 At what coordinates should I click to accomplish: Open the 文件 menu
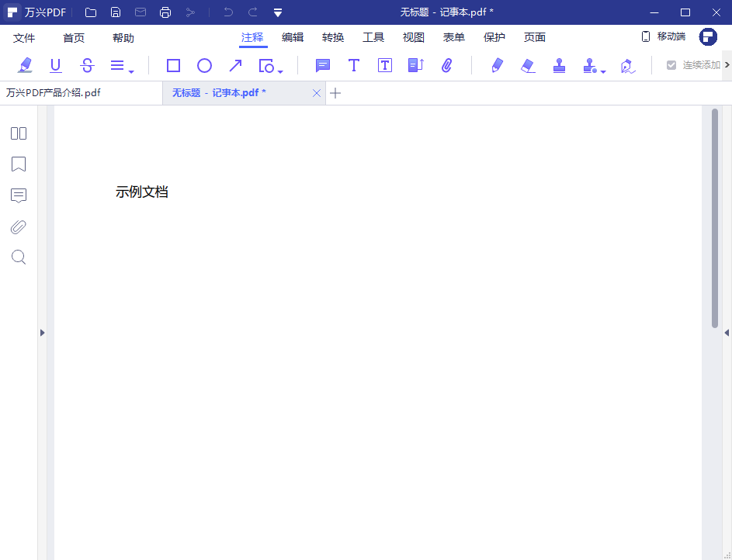click(24, 36)
